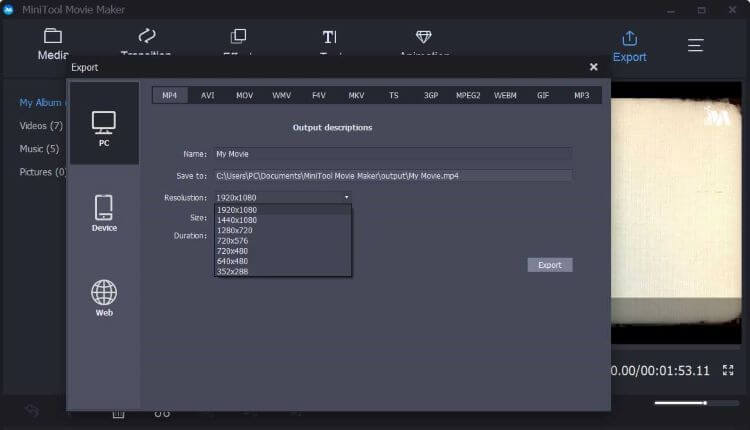Collapse the Resolution dropdown arrow
This screenshot has height=430, width=750.
pos(346,197)
